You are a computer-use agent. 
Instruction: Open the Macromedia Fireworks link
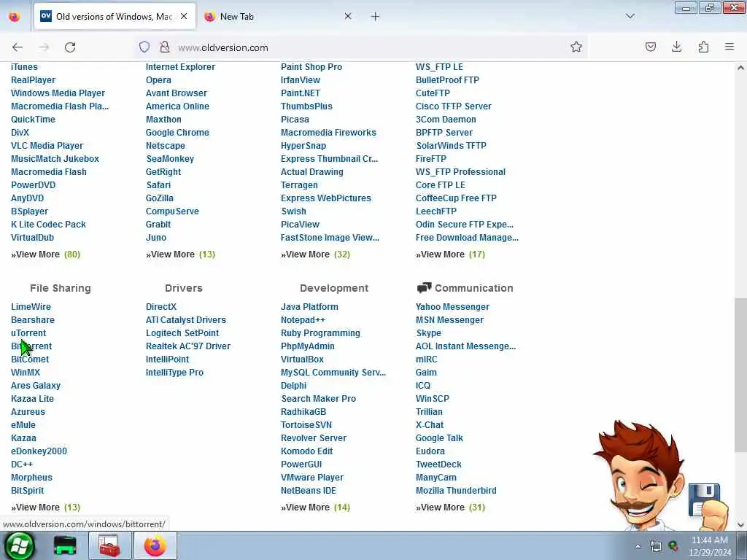coord(328,133)
